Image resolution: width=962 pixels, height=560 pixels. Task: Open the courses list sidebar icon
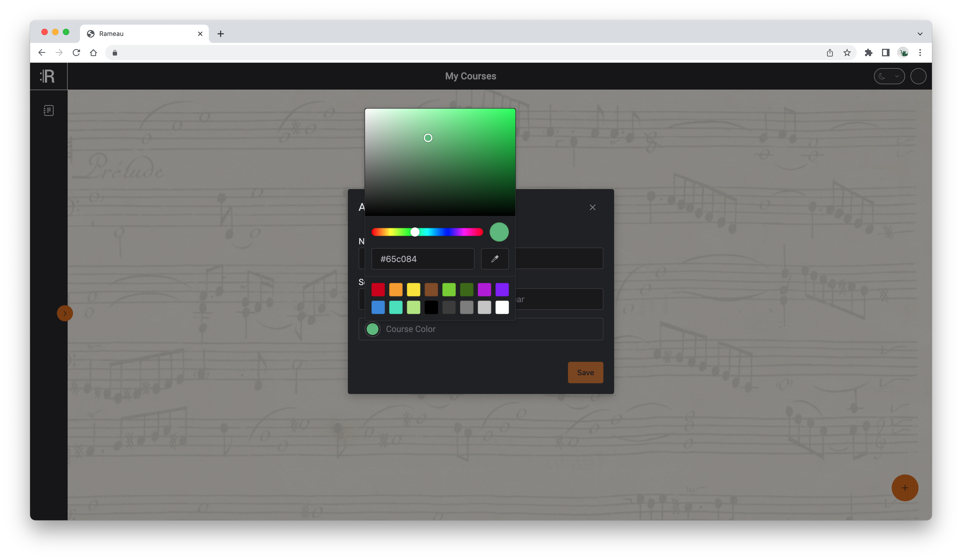point(49,110)
